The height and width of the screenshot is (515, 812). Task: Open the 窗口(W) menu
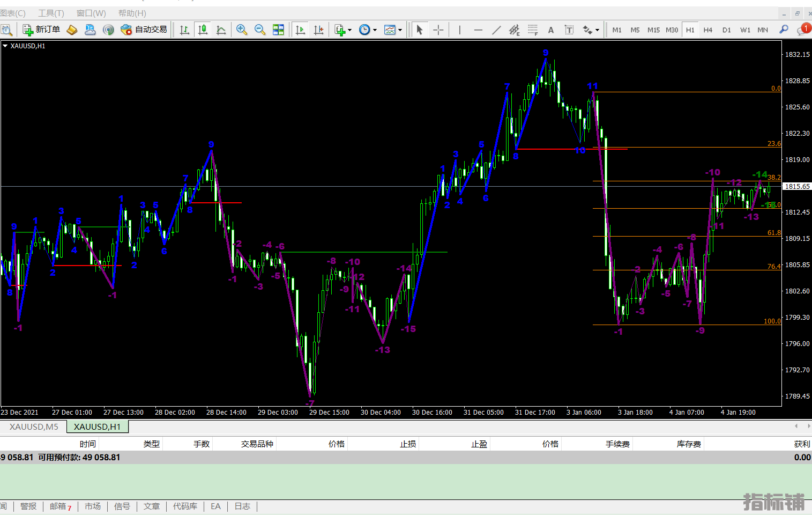(91, 13)
